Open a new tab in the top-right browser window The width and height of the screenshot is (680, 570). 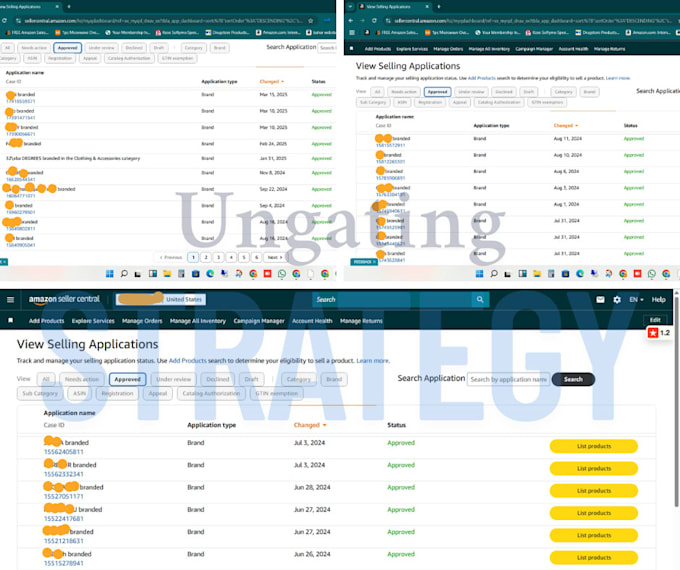pyautogui.click(x=438, y=7)
